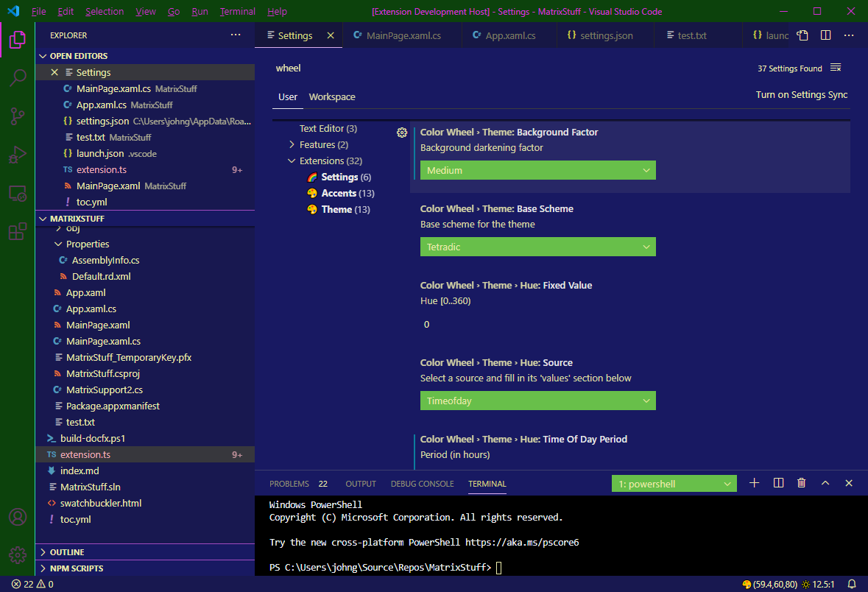Collapse the Open Editors section
Image resolution: width=868 pixels, height=592 pixels.
click(145, 56)
